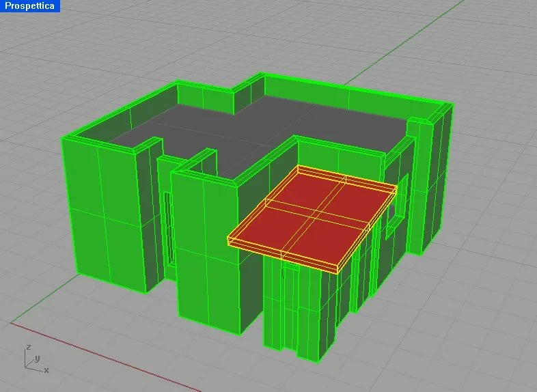The height and width of the screenshot is (392, 537).
Task: Select the gray flat roof surface
Action: coord(260,137)
